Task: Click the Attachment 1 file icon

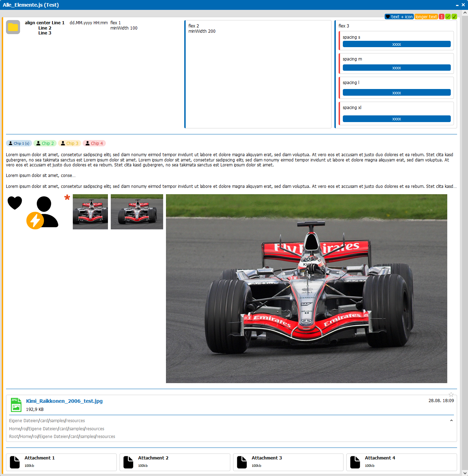Action: 15,462
